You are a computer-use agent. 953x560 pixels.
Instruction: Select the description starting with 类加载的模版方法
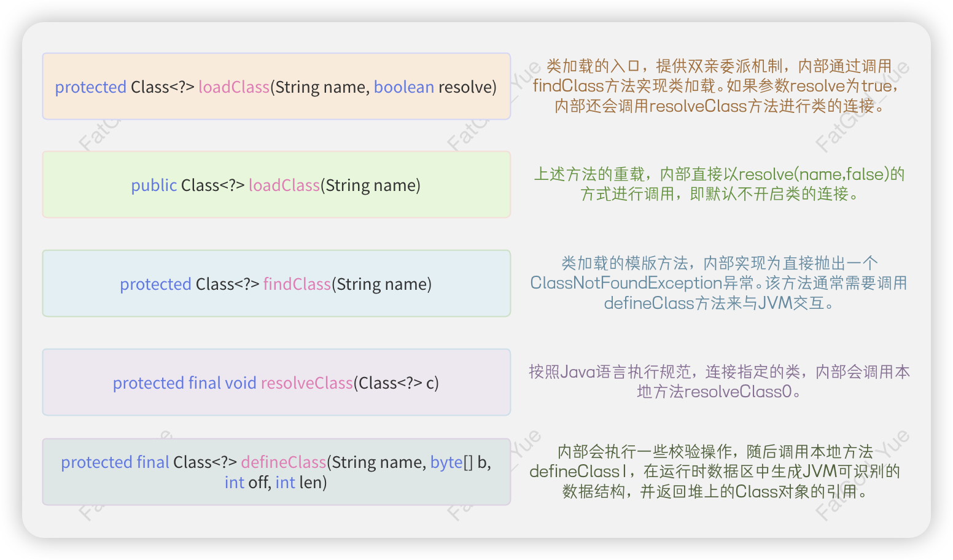tap(718, 283)
